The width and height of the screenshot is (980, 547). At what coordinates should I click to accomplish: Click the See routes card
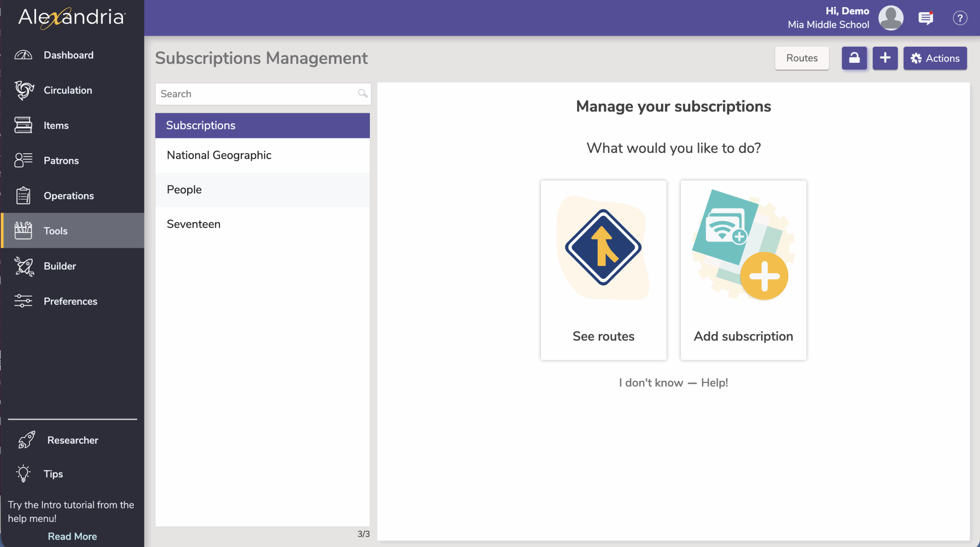point(603,270)
